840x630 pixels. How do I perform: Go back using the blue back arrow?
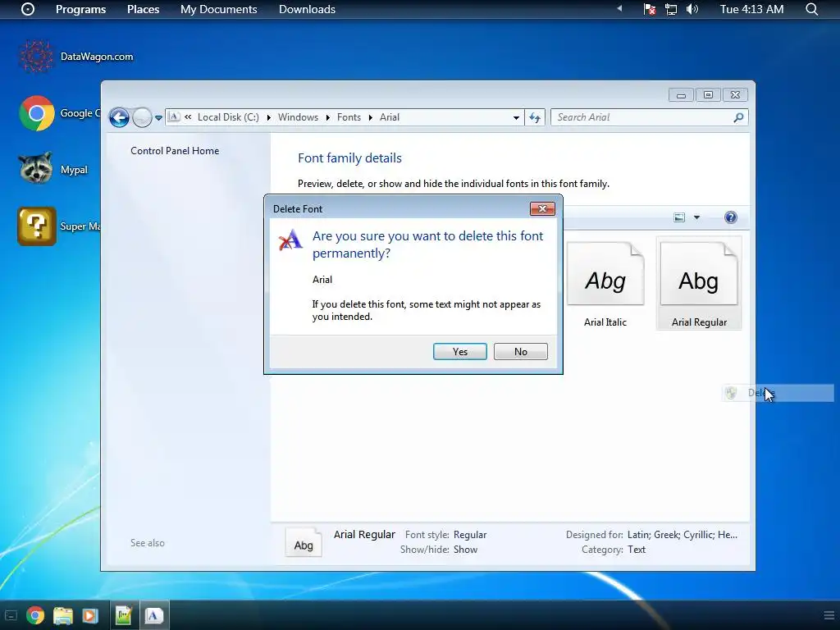[x=119, y=117]
